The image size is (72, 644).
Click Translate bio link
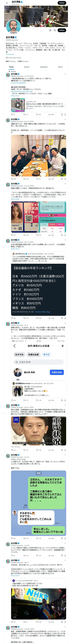pos(10,54)
